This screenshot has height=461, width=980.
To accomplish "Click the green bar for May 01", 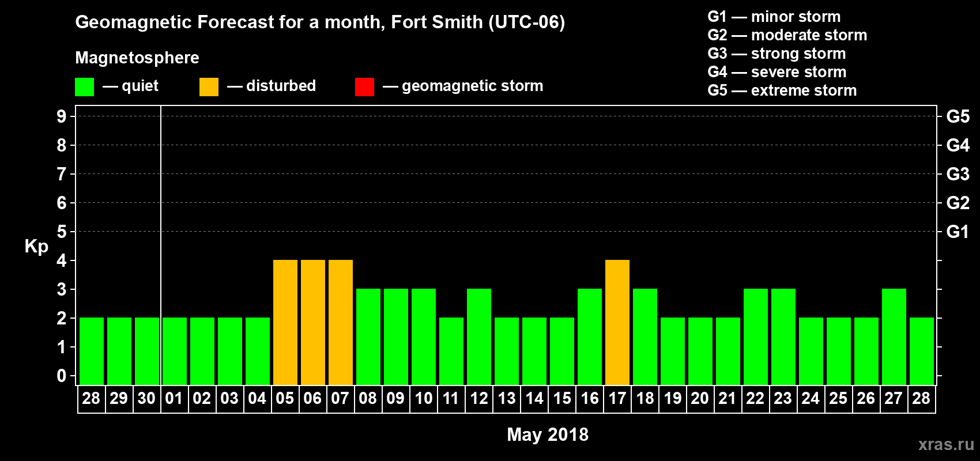I will coord(175,352).
